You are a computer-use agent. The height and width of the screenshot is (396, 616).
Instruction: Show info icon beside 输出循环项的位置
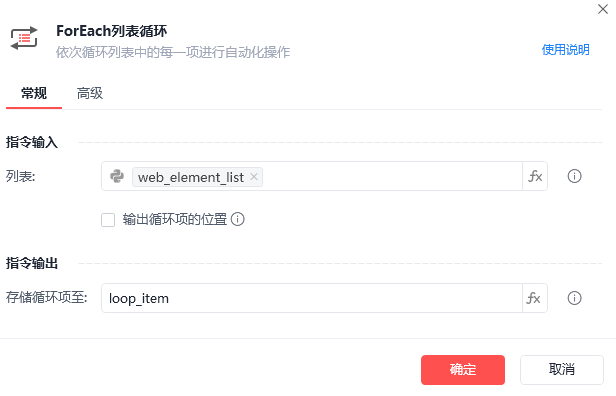[x=237, y=219]
